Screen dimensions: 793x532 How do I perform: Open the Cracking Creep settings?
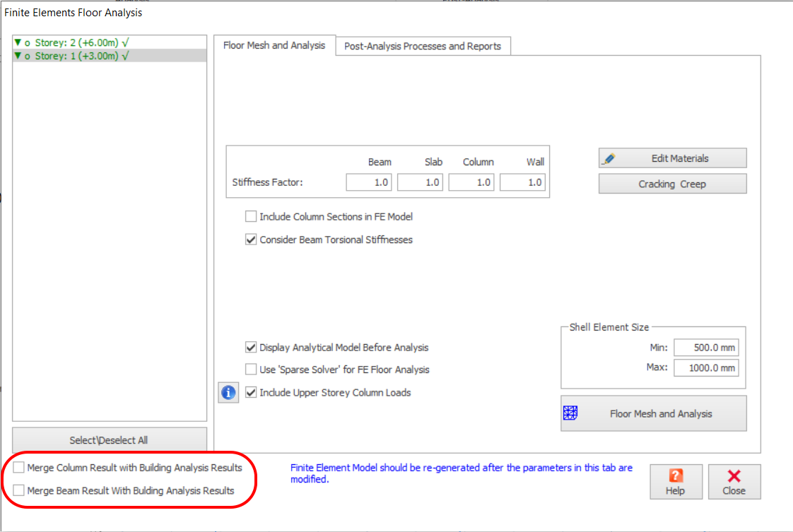[672, 184]
